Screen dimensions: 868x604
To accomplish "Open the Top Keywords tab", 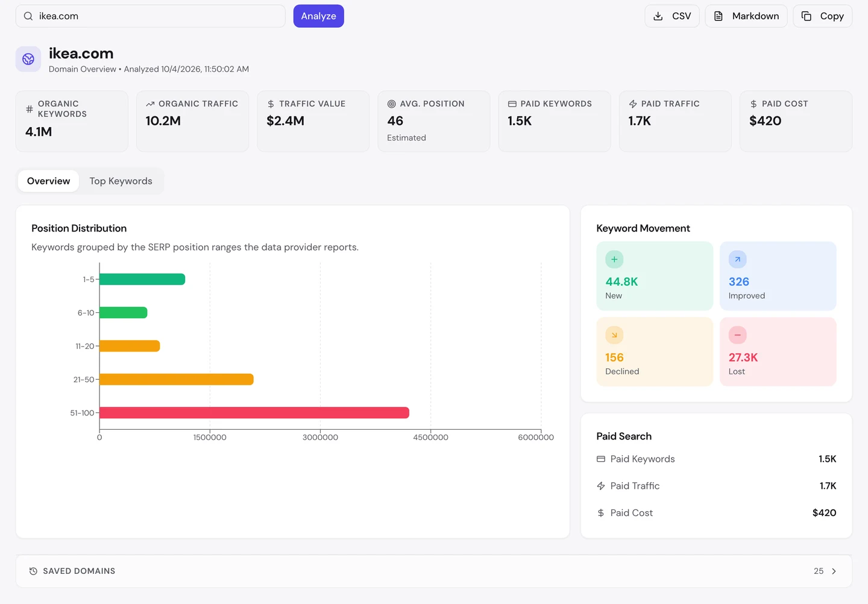I will coord(121,181).
